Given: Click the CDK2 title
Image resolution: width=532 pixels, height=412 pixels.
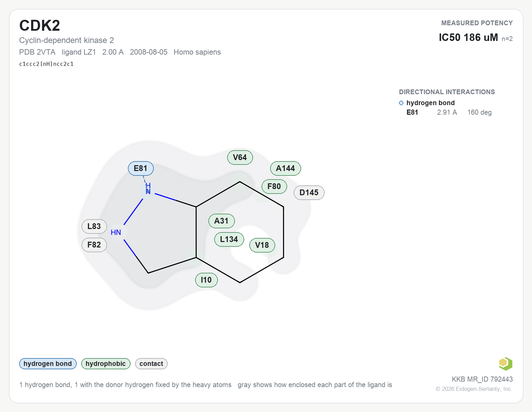Looking at the screenshot, I should coord(40,26).
